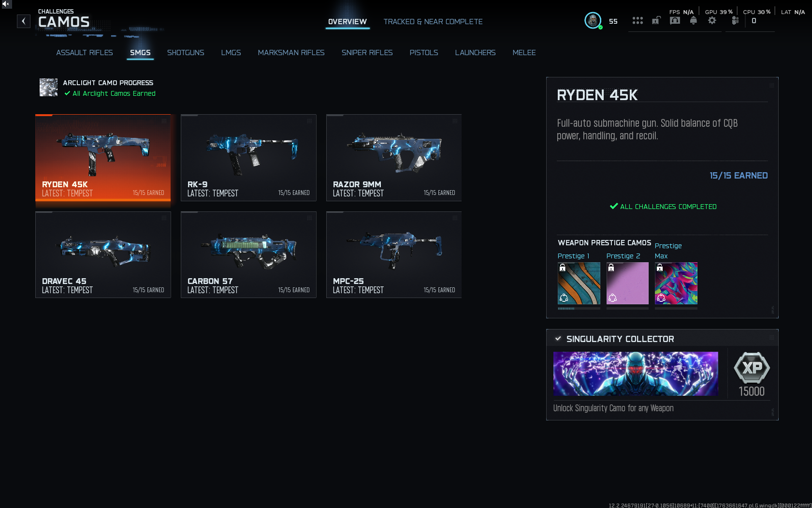Select LMGs category

pos(231,53)
